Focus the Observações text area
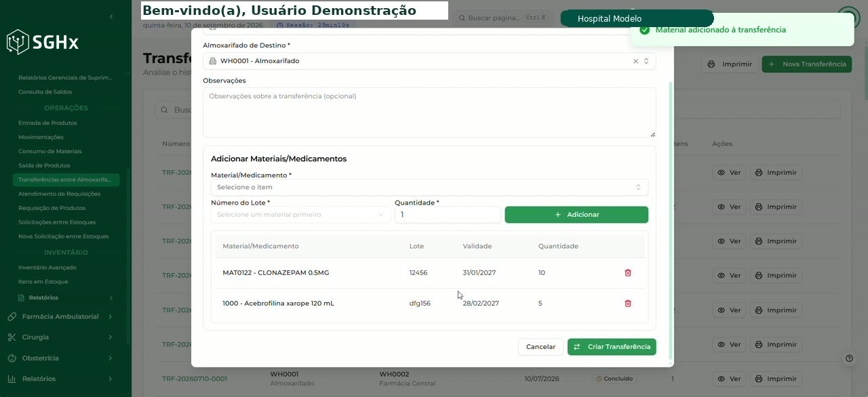Viewport: 868px width, 397px height. point(429,112)
